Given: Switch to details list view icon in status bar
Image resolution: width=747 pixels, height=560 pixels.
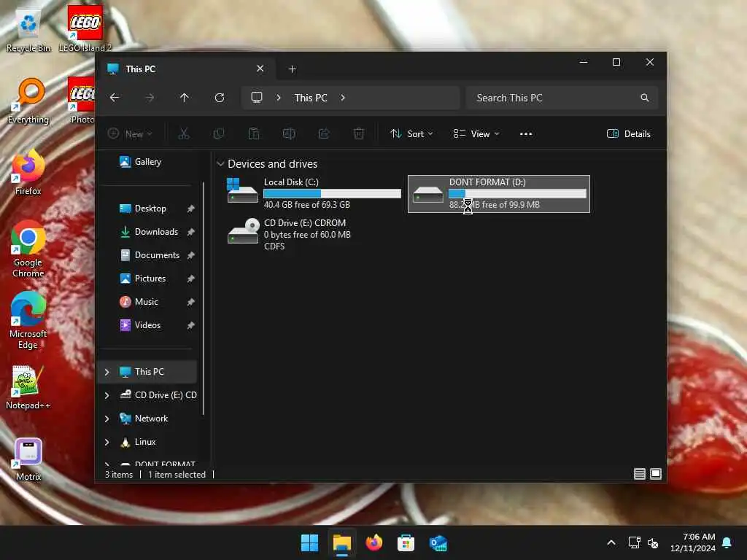Looking at the screenshot, I should (x=639, y=474).
